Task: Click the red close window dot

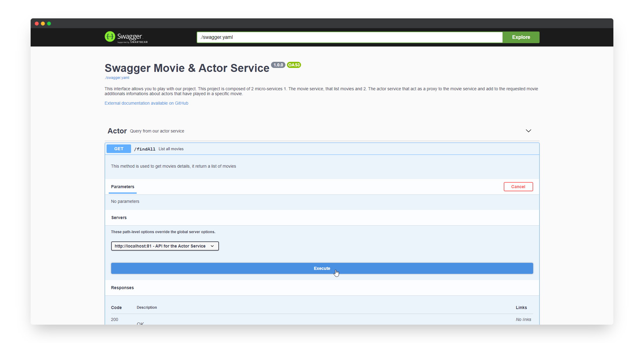Action: point(37,24)
